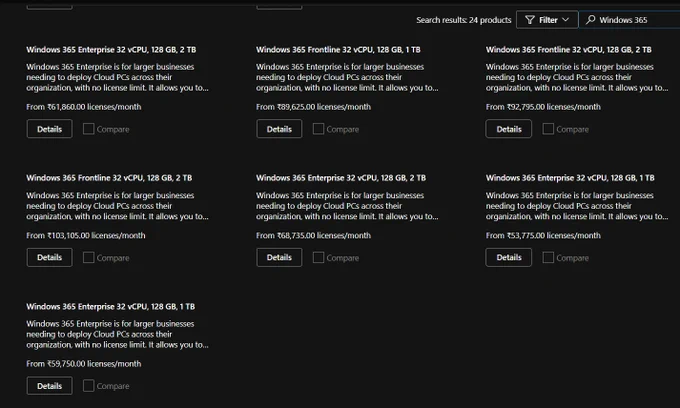The height and width of the screenshot is (408, 680).
Task: Open Details for the ₹68,735.00 Enterprise plan
Action: tap(279, 258)
